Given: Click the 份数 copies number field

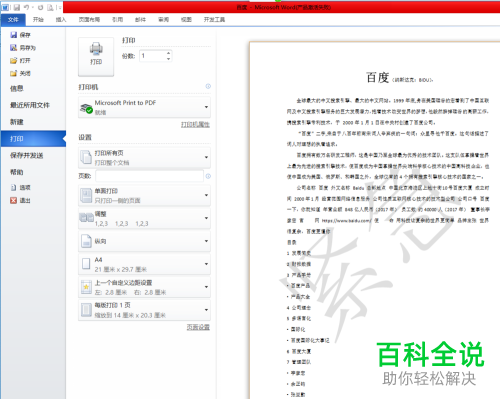Looking at the screenshot, I should click(x=152, y=56).
